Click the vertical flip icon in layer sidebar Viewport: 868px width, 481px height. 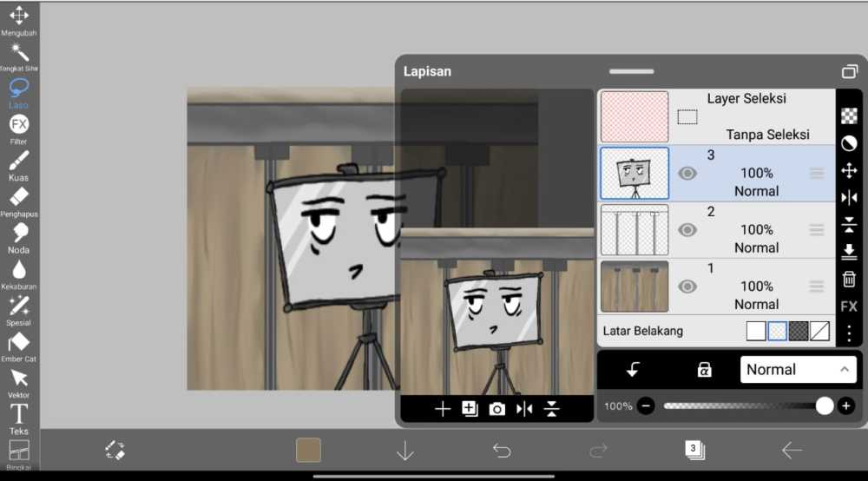click(x=849, y=225)
